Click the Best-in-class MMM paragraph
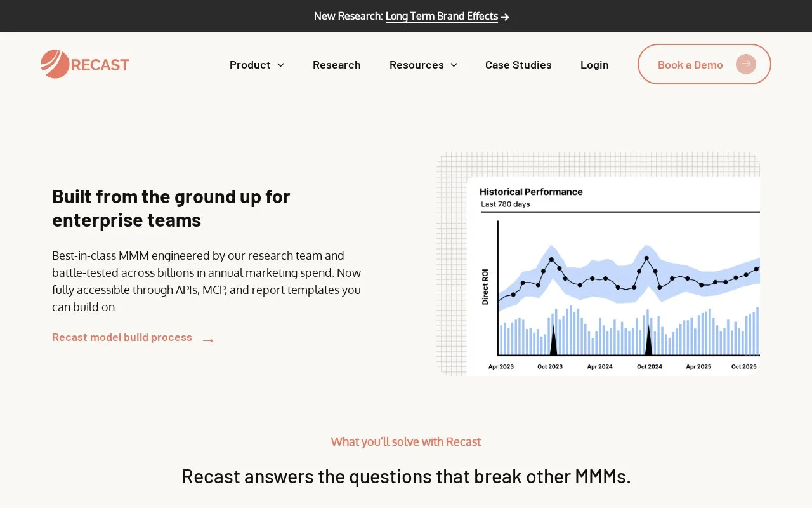The image size is (812, 508). click(x=207, y=281)
